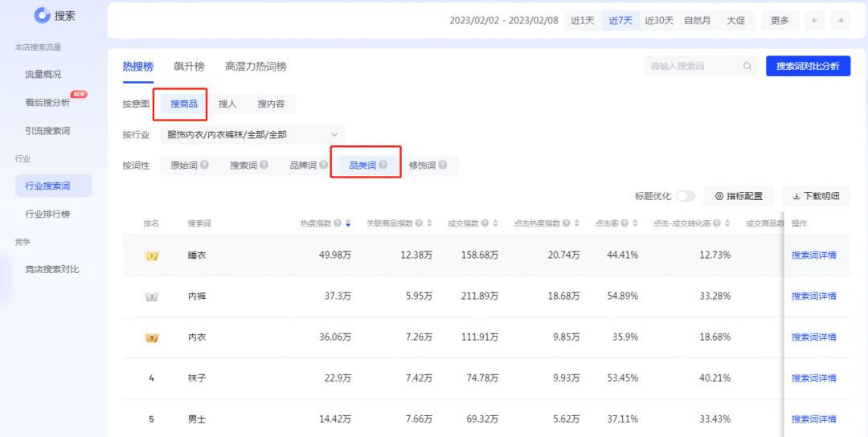
Task: Open 搜索词详情 for 睡衣
Action: click(813, 255)
